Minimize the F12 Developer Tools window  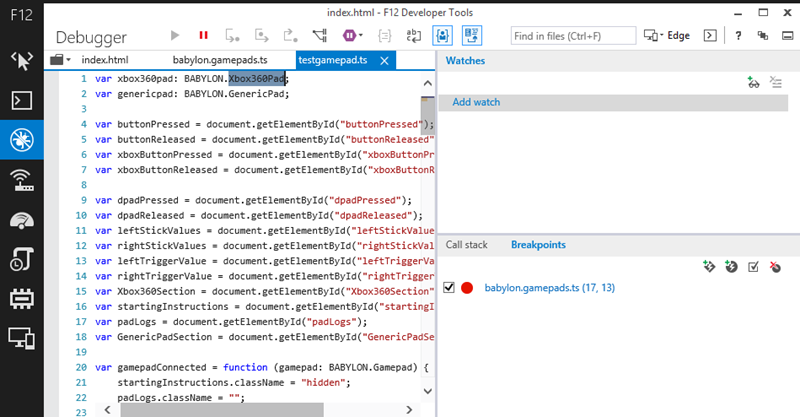pyautogui.click(x=738, y=13)
